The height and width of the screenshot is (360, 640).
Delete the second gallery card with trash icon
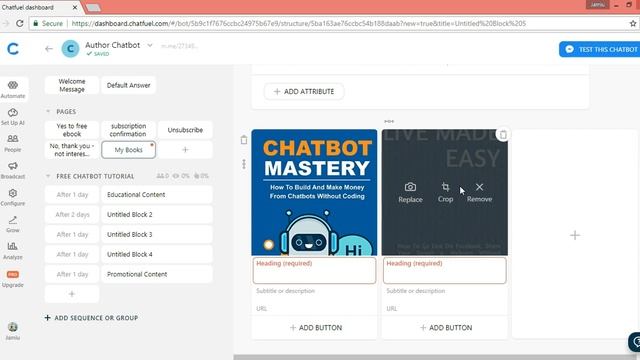(x=503, y=134)
